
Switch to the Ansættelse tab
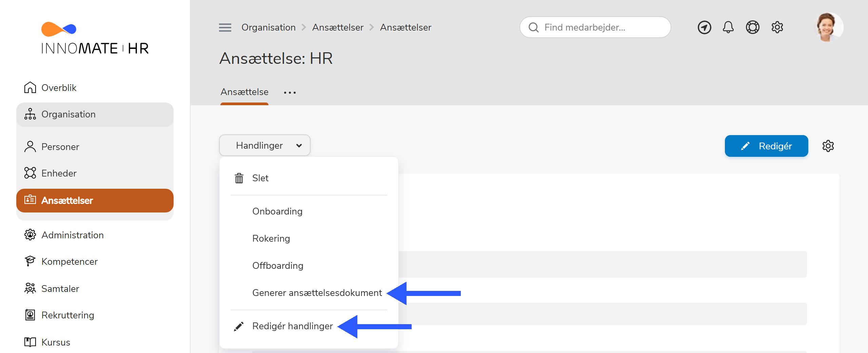[x=244, y=92]
